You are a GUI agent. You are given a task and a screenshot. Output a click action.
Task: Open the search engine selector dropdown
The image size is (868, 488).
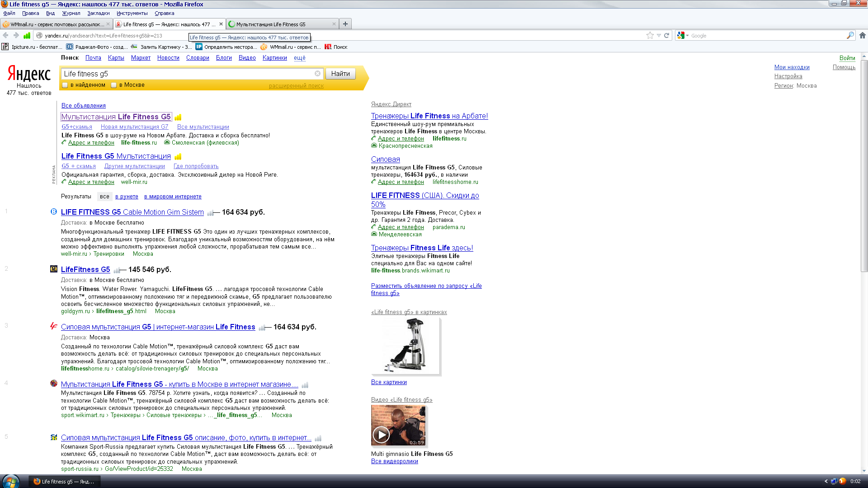pyautogui.click(x=683, y=35)
